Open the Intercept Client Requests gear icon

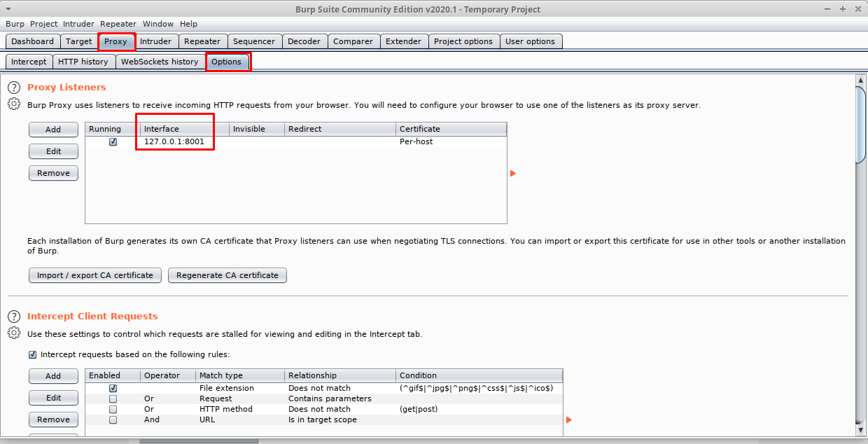click(14, 333)
